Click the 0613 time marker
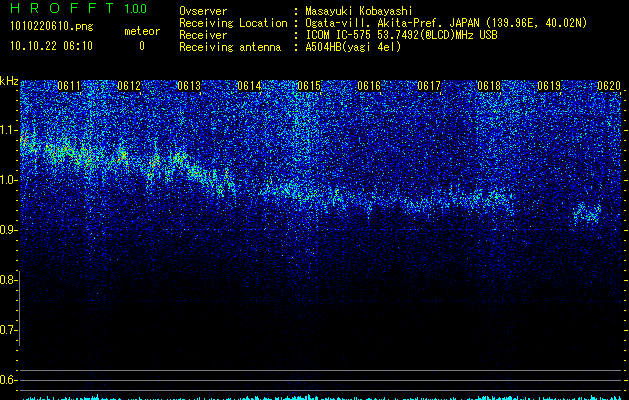Image resolution: width=629 pixels, height=400 pixels. (189, 86)
